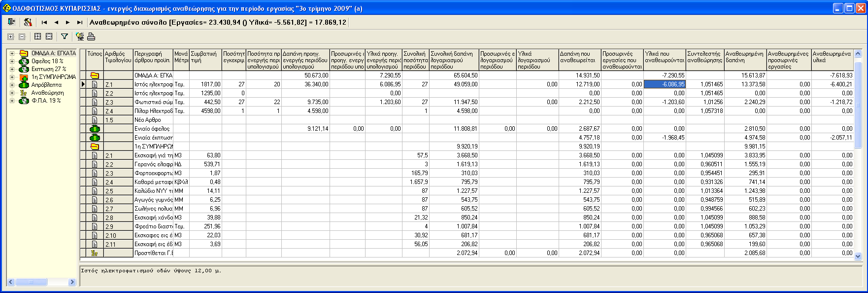This screenshot has height=293, width=868.
Task: Expand the ΟΜΑΔΑ Α: ΕΓΚΑΤΑ tree node
Action: point(12,53)
